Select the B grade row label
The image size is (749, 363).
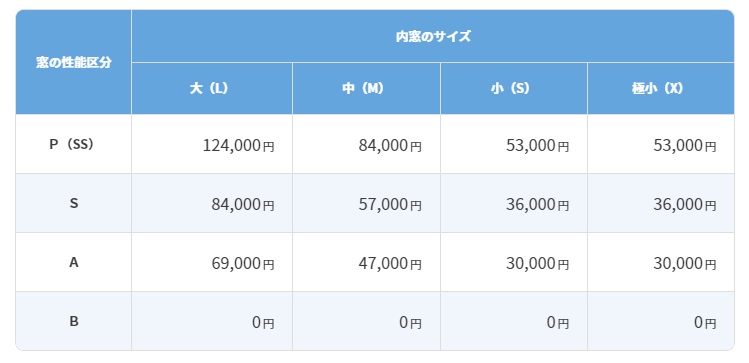pyautogui.click(x=74, y=321)
